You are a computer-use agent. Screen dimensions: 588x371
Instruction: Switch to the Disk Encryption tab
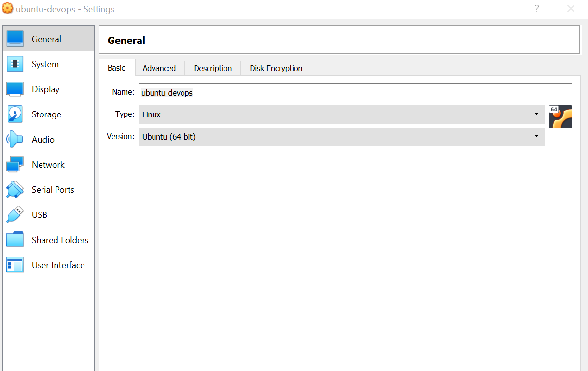[x=276, y=68]
